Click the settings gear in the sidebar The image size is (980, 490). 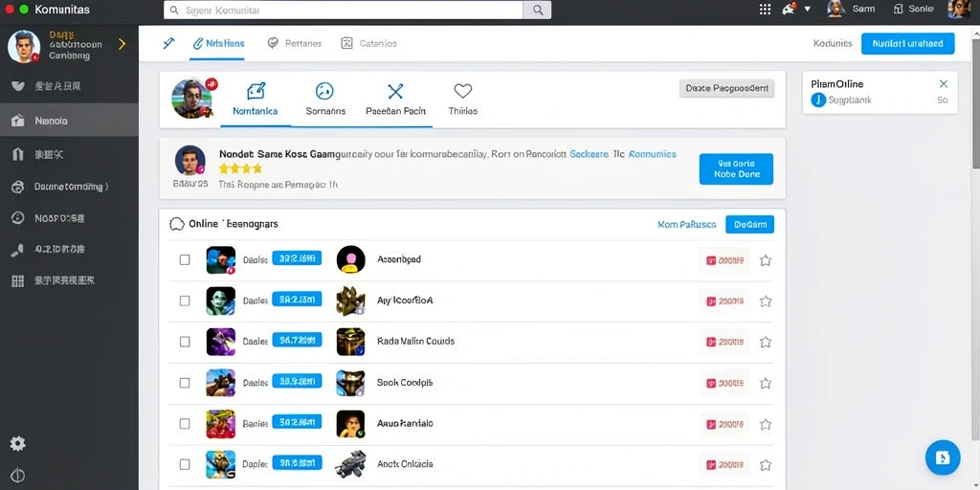[17, 444]
